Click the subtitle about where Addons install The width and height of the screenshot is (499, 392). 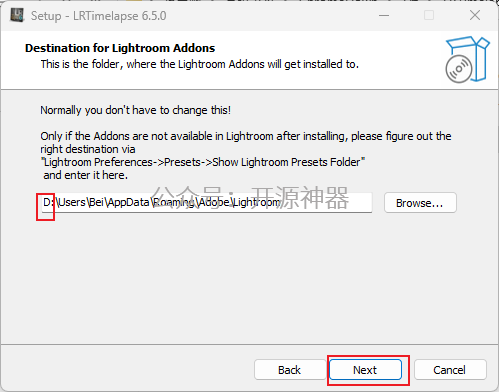click(200, 64)
